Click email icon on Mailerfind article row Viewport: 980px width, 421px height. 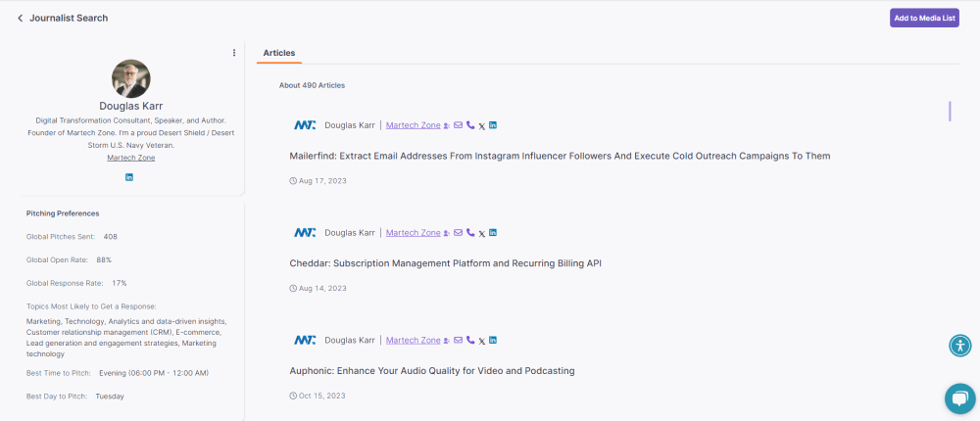click(458, 125)
